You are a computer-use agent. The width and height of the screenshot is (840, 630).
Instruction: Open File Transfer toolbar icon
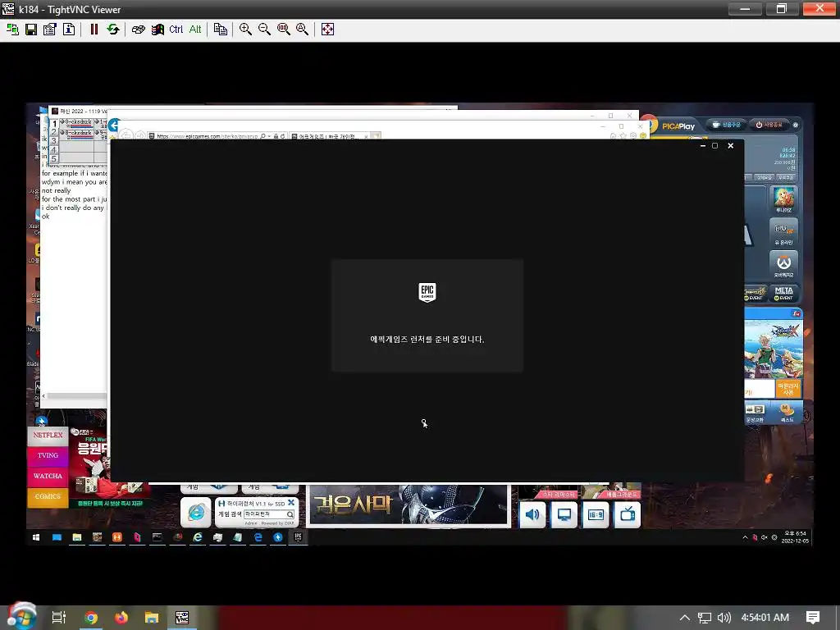[x=220, y=30]
